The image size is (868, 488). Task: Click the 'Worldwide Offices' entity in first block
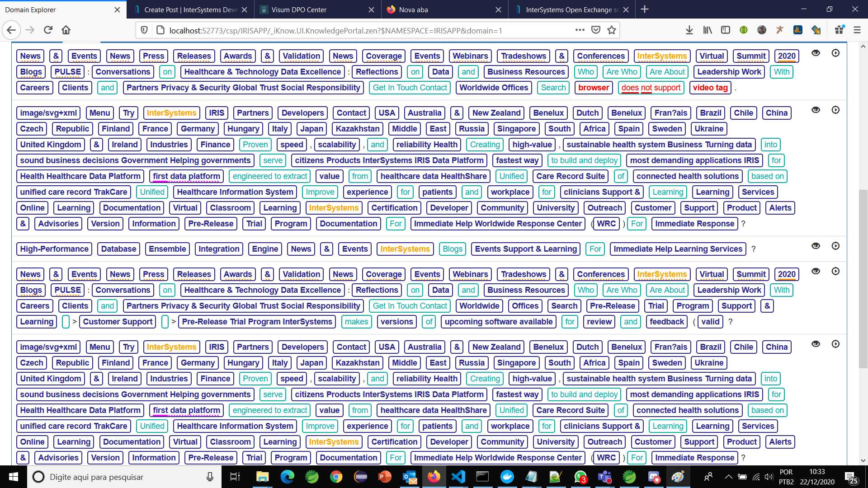point(494,88)
